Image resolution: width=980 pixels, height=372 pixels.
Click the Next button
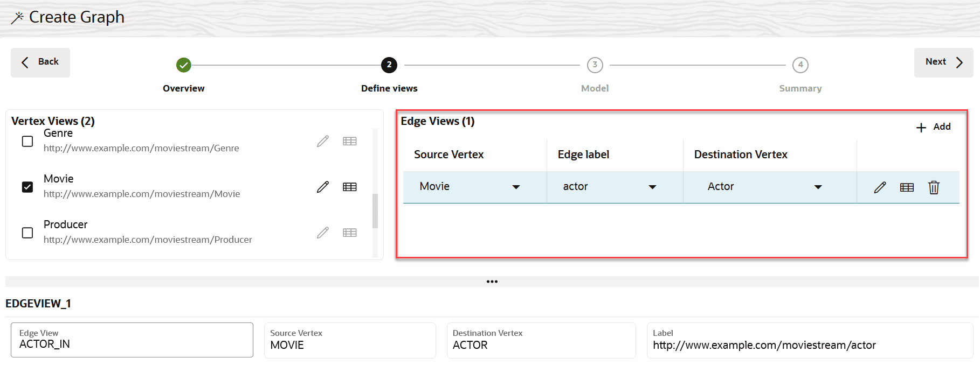tap(943, 62)
